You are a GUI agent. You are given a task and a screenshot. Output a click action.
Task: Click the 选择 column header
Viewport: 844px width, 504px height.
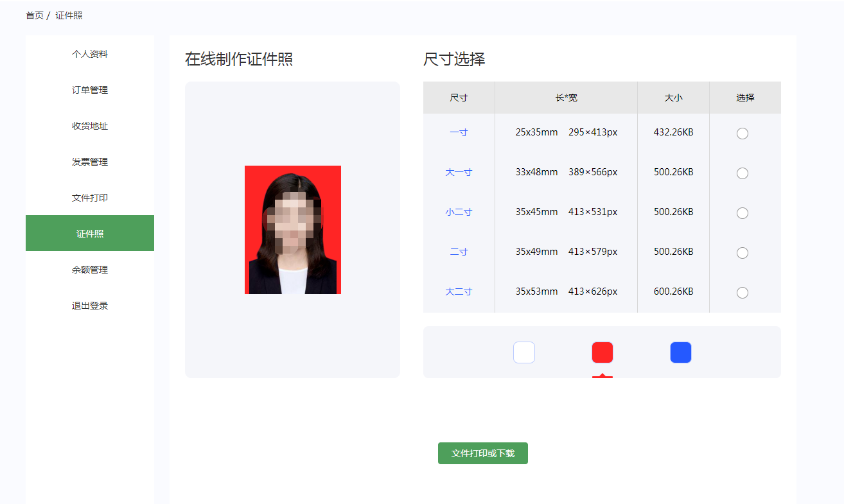(745, 98)
